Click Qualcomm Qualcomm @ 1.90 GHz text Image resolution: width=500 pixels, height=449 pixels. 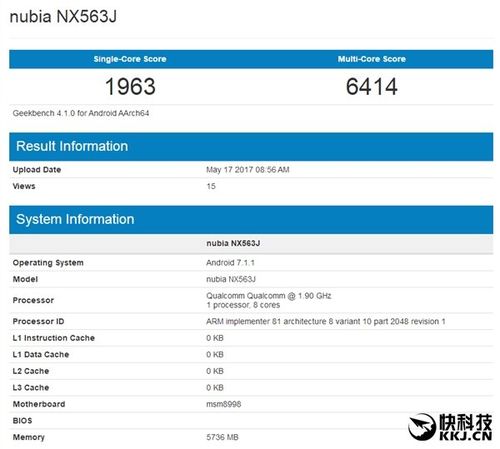269,296
